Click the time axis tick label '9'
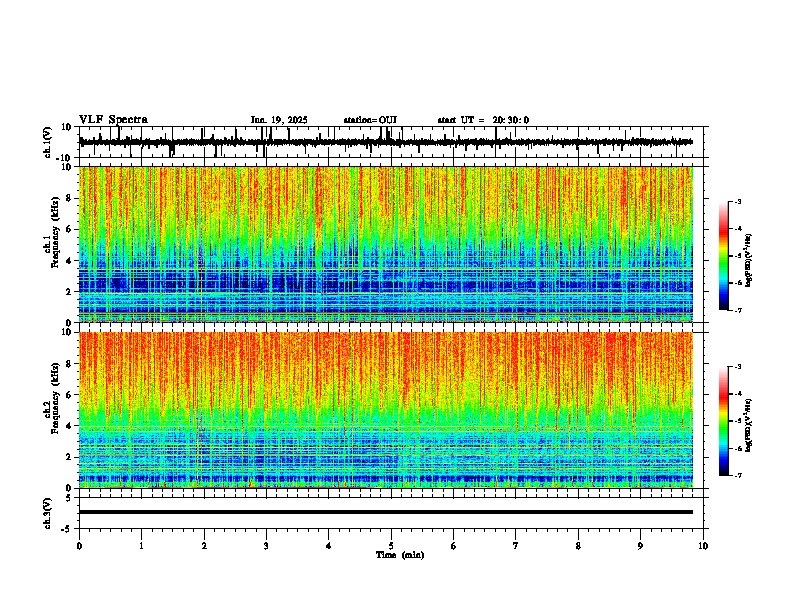Screen dimensions: 792x612 (640, 546)
